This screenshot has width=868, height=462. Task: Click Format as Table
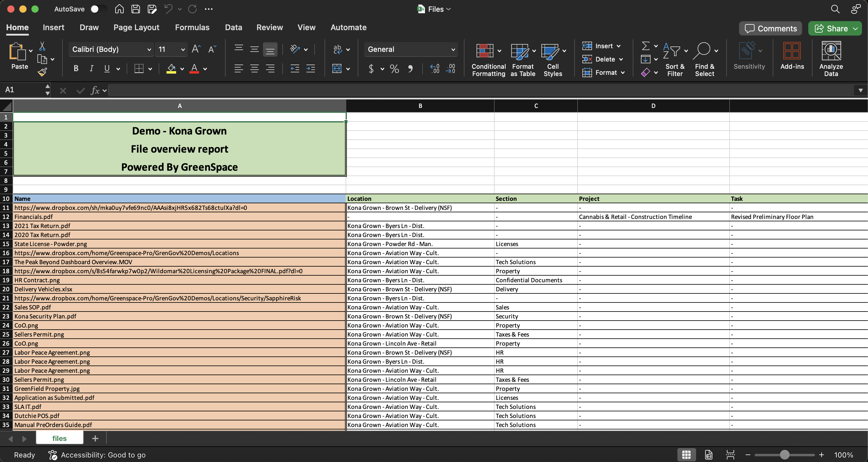(523, 60)
